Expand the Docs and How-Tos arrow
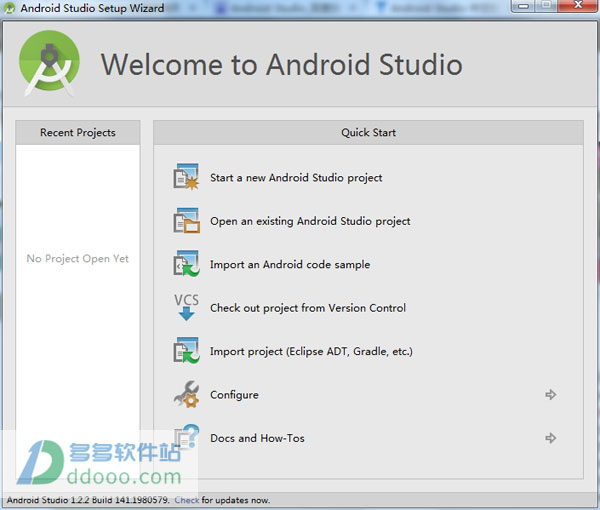Viewport: 600px width, 510px height. [x=551, y=438]
